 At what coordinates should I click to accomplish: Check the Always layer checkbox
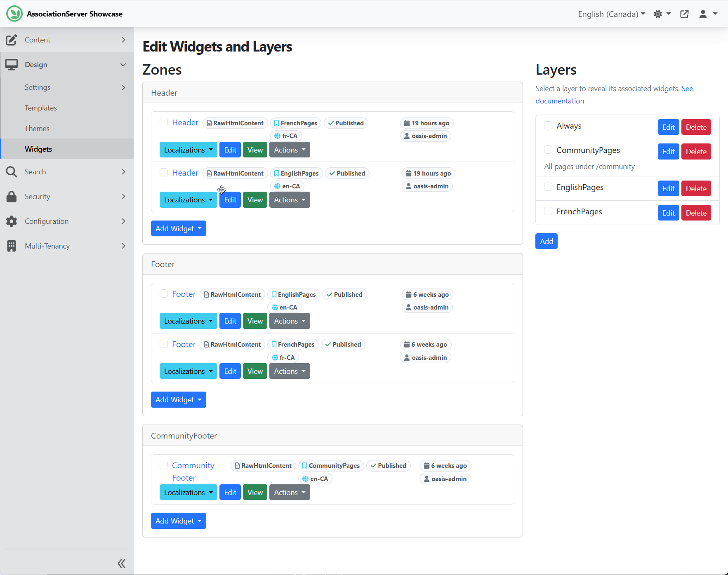tap(548, 126)
